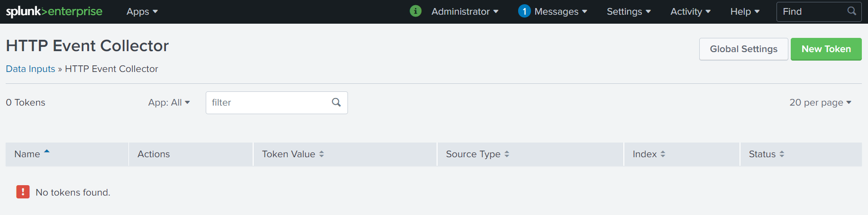Click the blue messages count badge
The width and height of the screenshot is (868, 215).
pyautogui.click(x=524, y=11)
